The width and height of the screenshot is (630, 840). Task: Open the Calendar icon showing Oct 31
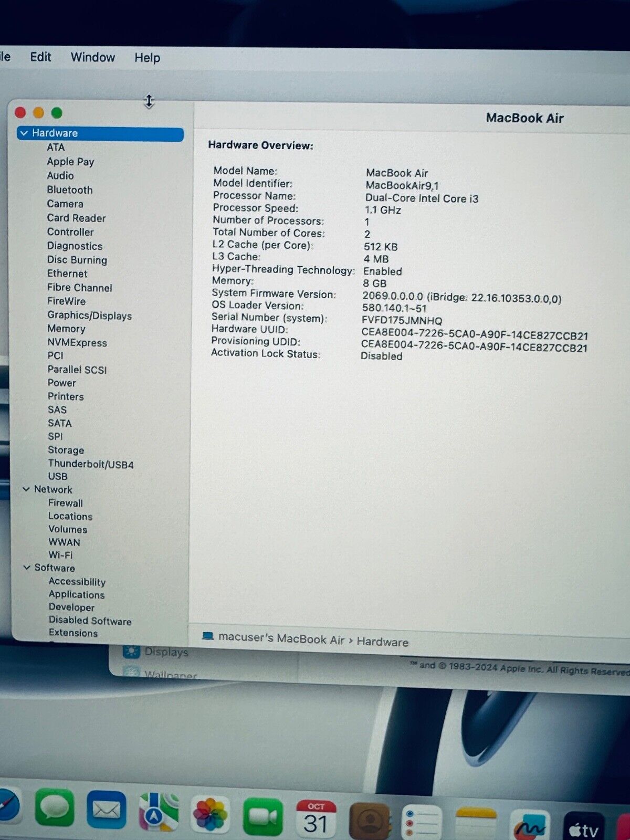coord(316,818)
